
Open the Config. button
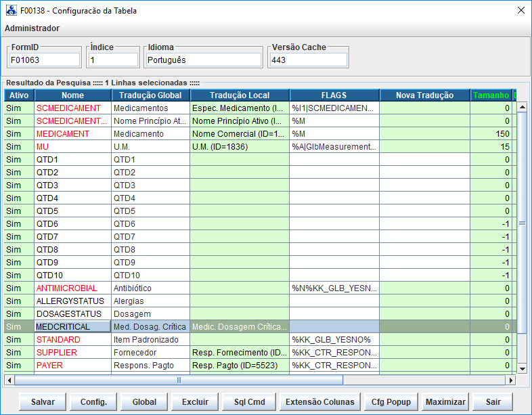point(93,401)
